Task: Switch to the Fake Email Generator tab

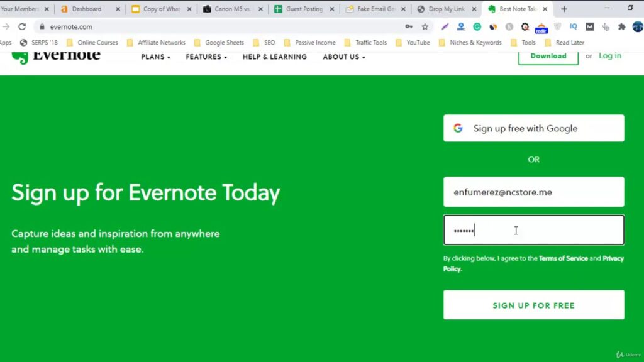Action: coord(375,9)
